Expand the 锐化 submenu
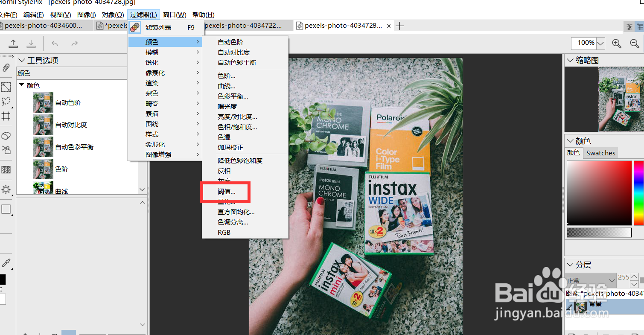Image resolution: width=644 pixels, height=335 pixels. click(165, 62)
